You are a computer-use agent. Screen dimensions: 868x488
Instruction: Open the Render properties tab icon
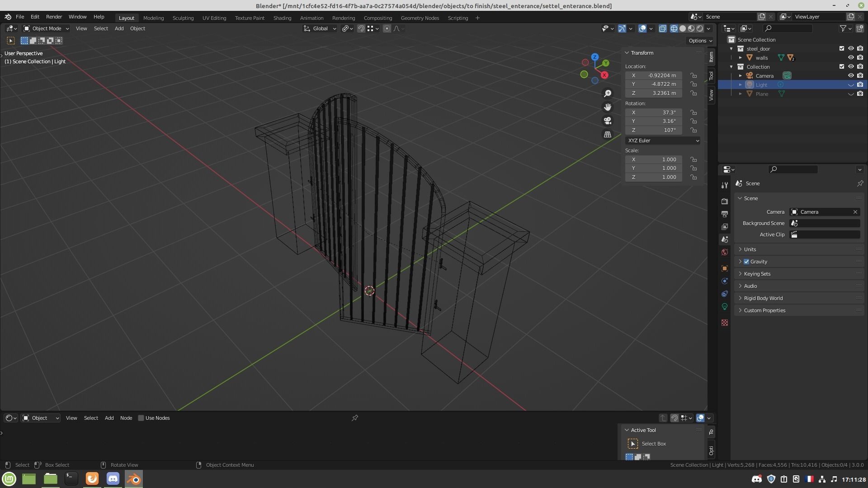click(x=725, y=201)
